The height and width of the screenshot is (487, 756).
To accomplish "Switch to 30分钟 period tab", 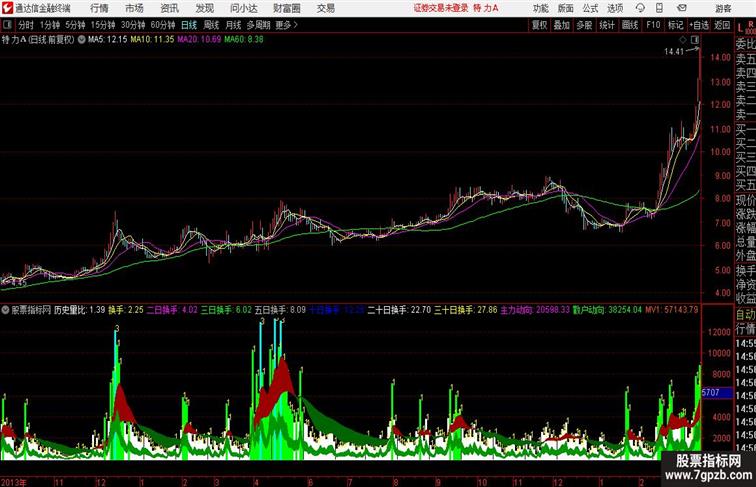I will pos(133,25).
